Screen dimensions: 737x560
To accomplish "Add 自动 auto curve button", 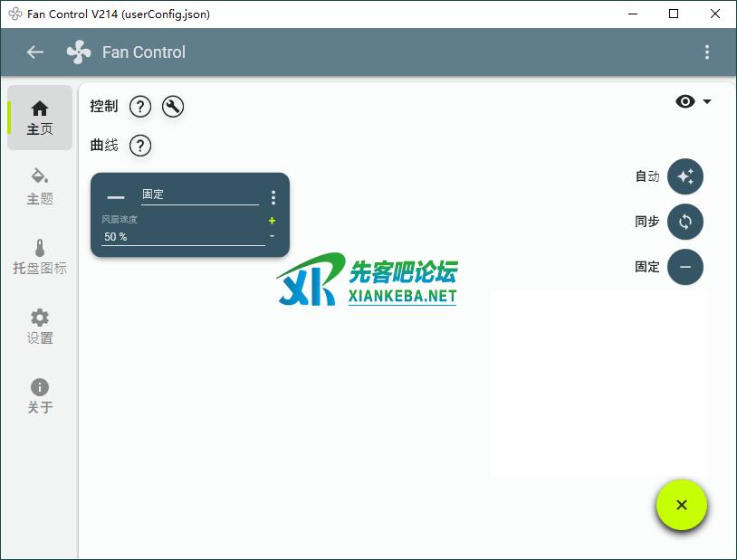I will pyautogui.click(x=685, y=176).
